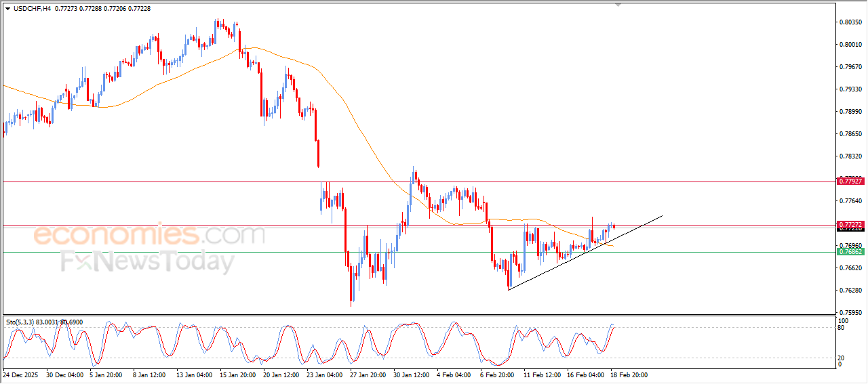Select the red 0.77927 price tag

click(x=850, y=181)
